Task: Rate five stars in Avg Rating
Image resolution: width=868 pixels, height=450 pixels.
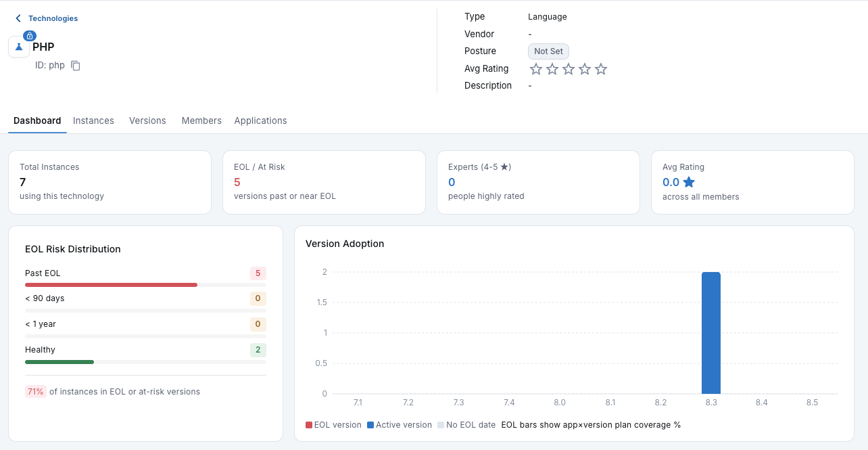Action: click(x=601, y=68)
